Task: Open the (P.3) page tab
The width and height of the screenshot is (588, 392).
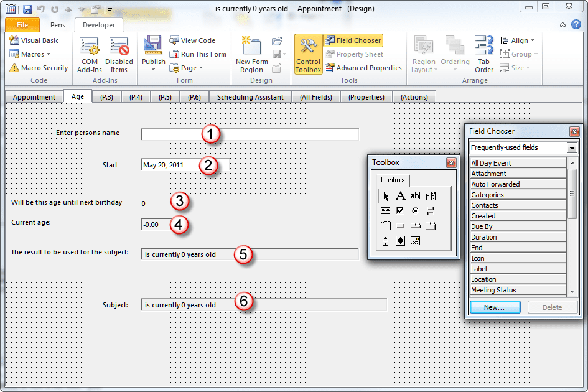Action: pos(106,97)
